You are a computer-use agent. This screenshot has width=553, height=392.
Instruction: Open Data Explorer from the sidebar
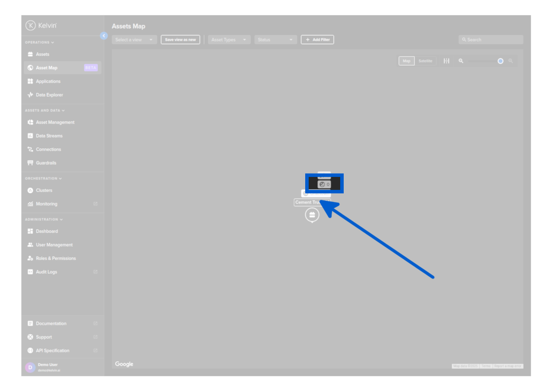coord(49,95)
